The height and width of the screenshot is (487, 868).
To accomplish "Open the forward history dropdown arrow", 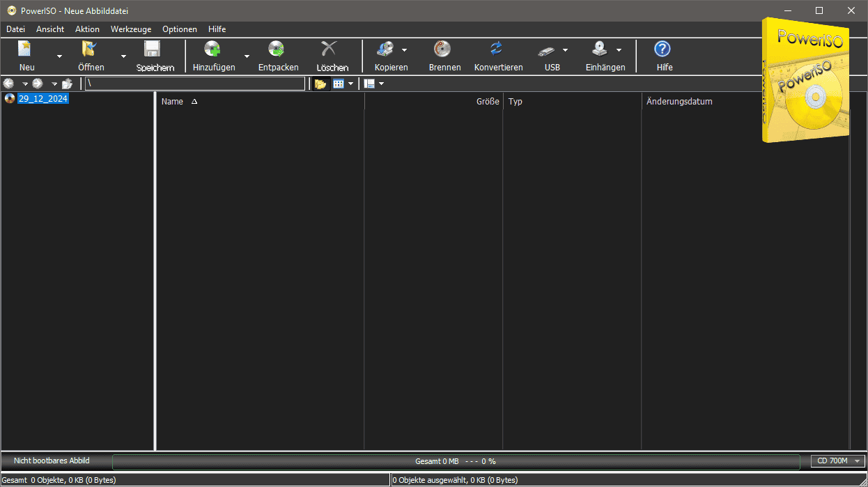I will [x=54, y=84].
